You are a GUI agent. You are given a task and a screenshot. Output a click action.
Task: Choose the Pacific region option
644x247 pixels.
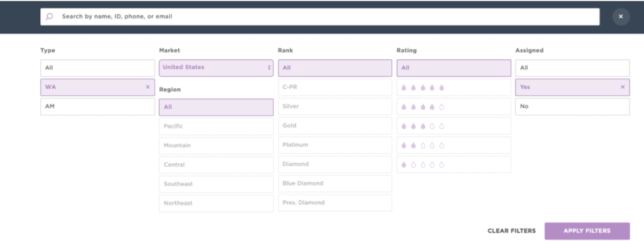click(216, 127)
